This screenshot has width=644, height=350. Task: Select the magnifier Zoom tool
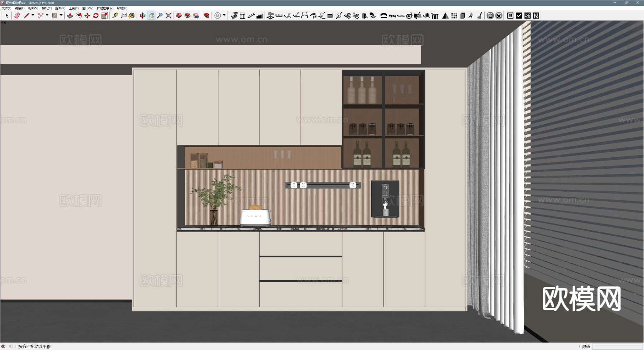[160, 15]
